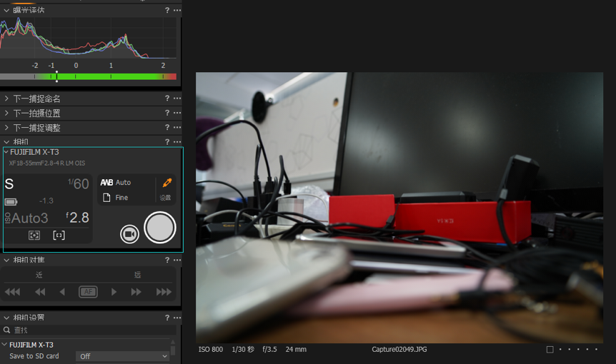Click the captured photo in the viewer
Viewport: 616px width, 364px height.
(399, 208)
